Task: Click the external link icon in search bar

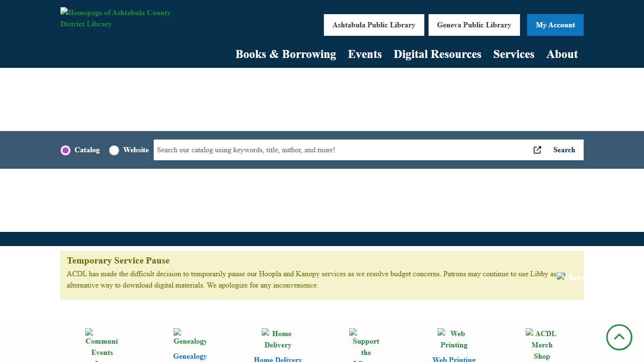Action: pyautogui.click(x=537, y=150)
